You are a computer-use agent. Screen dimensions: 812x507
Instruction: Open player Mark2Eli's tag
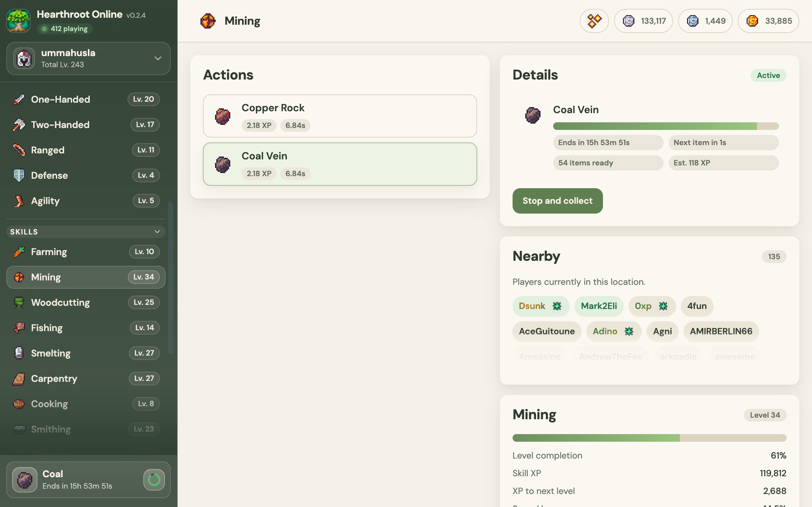599,306
